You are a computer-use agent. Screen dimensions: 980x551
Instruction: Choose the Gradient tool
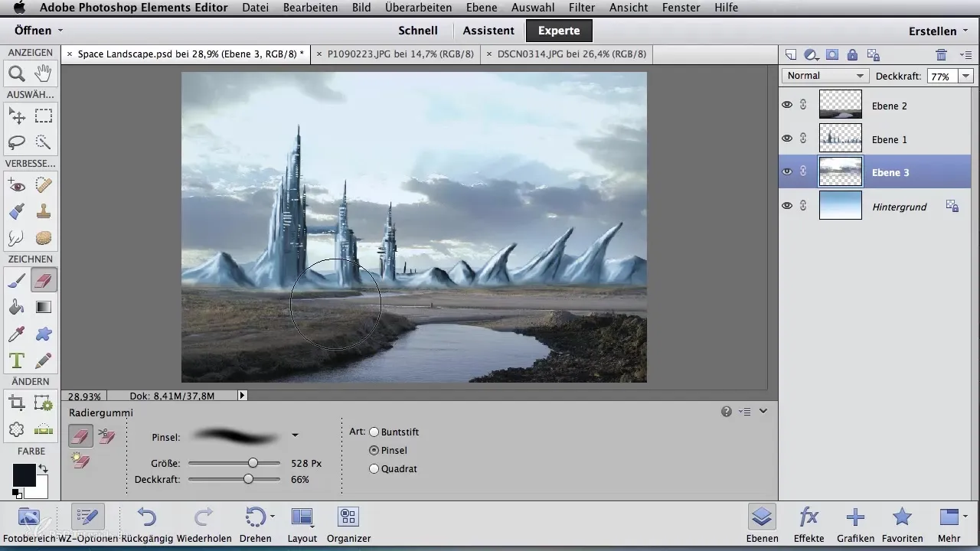point(44,308)
